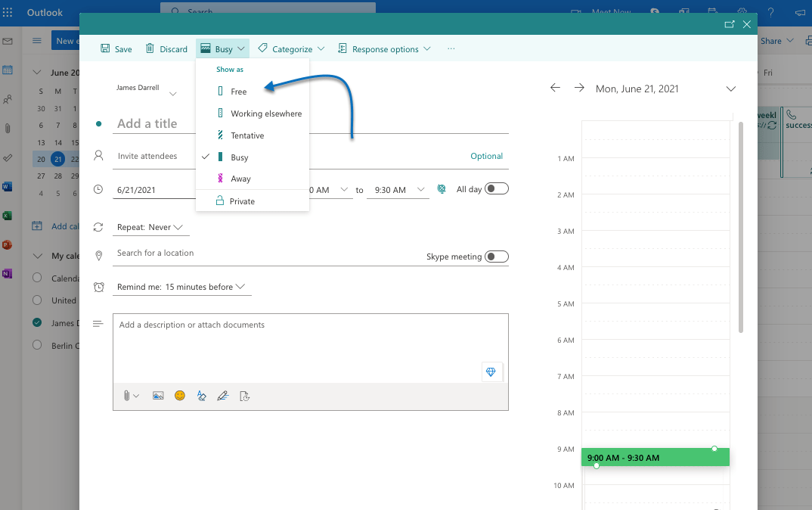The image size is (812, 510).
Task: Click the time zones globe icon
Action: (442, 189)
